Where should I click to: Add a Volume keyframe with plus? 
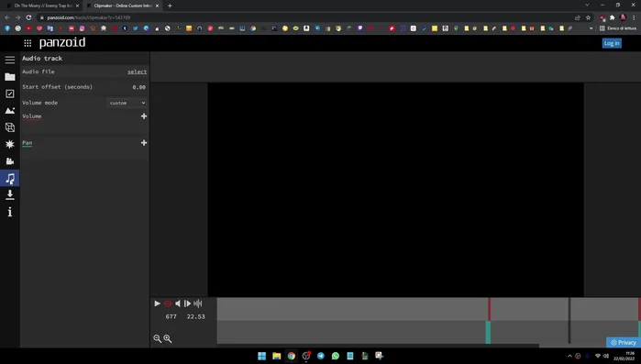pyautogui.click(x=144, y=116)
